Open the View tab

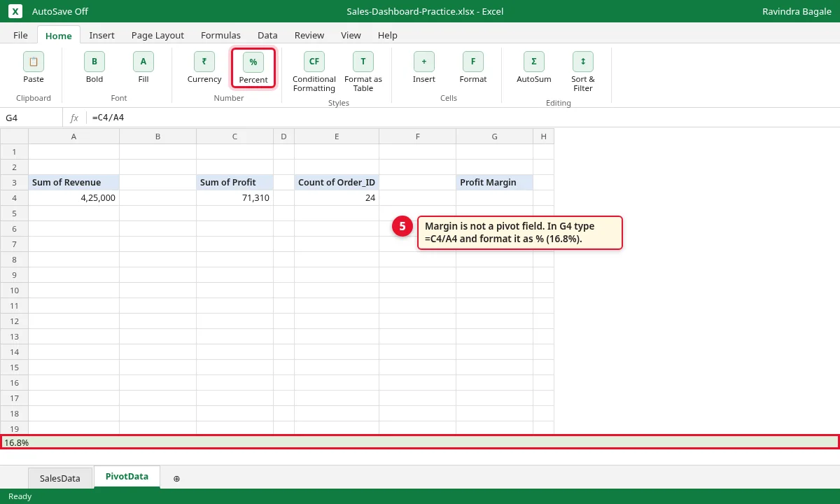click(x=351, y=35)
